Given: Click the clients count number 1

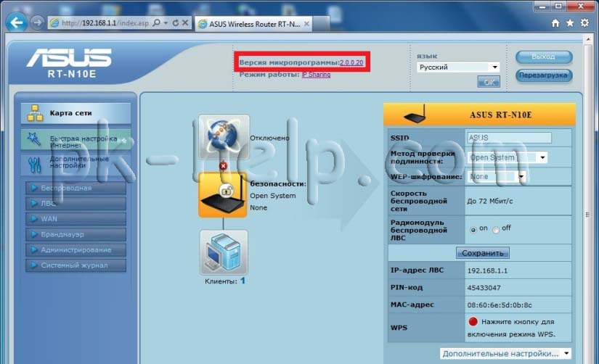Looking at the screenshot, I should point(243,281).
